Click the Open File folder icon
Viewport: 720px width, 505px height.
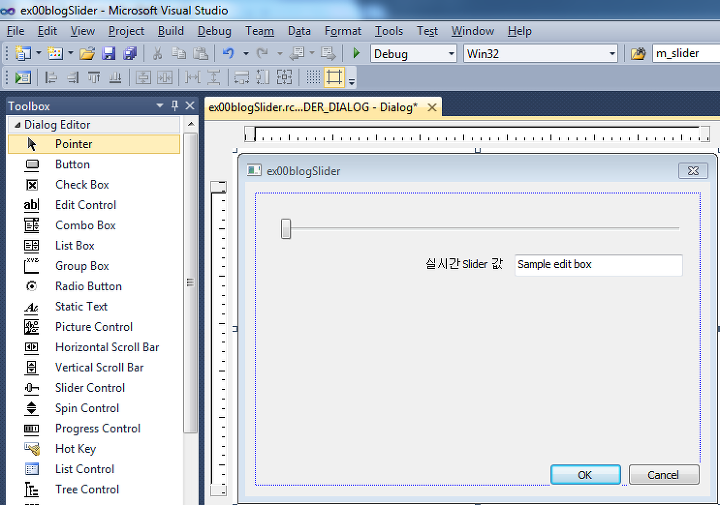[x=87, y=54]
